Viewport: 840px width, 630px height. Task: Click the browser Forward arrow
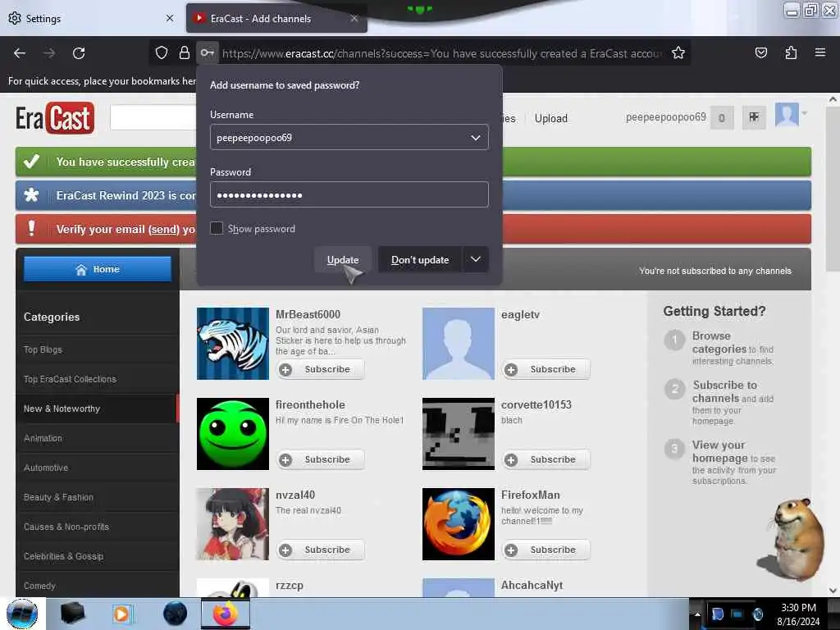[49, 53]
